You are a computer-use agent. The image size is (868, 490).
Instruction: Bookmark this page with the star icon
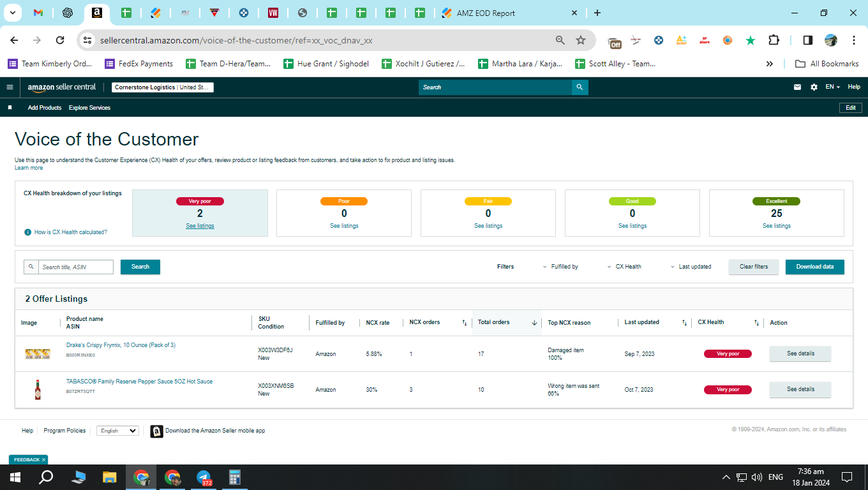click(581, 40)
